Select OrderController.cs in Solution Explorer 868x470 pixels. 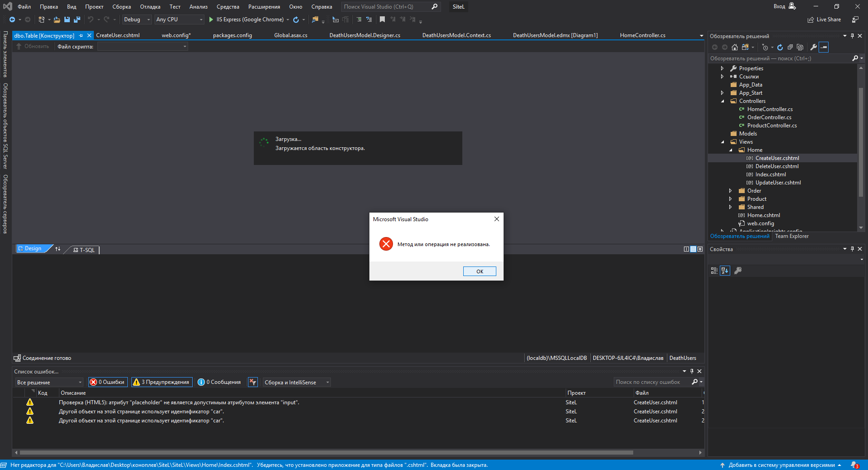(769, 117)
